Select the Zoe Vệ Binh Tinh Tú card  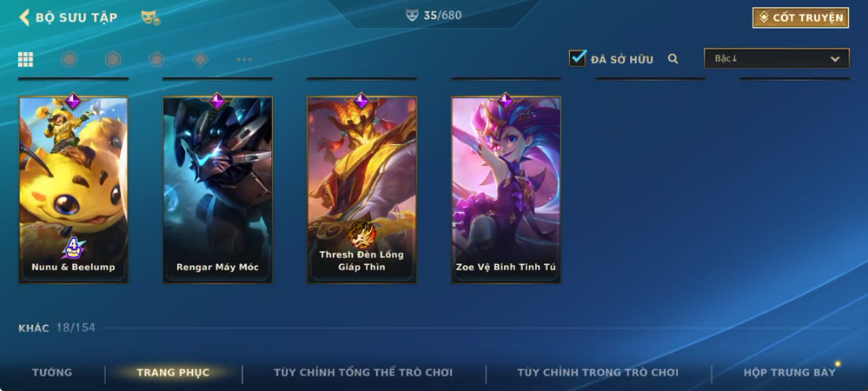[506, 190]
